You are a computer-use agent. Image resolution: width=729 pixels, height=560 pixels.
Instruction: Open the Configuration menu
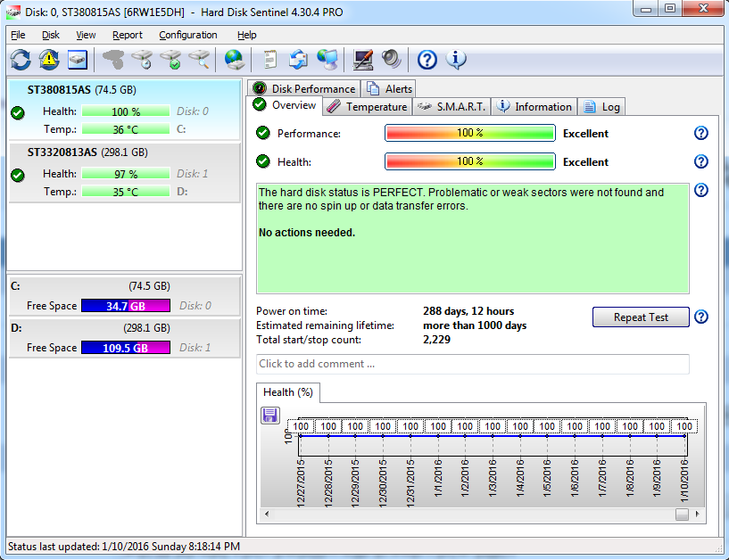point(187,35)
